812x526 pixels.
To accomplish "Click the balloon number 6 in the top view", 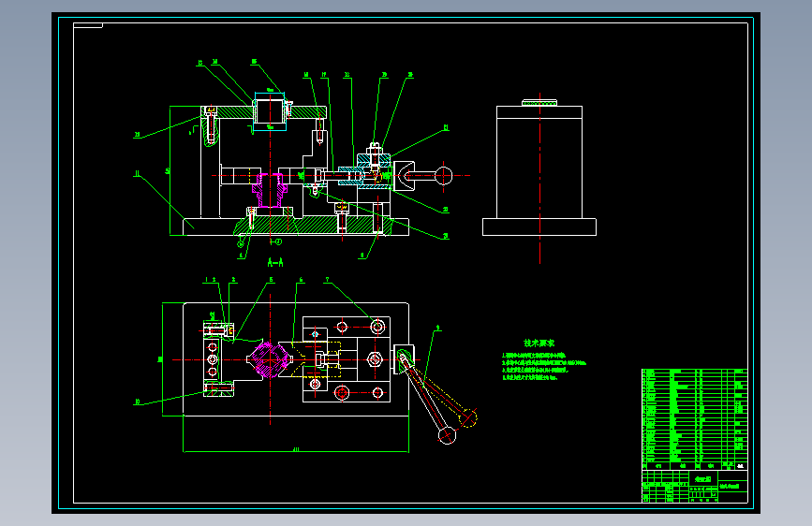I will pyautogui.click(x=301, y=280).
